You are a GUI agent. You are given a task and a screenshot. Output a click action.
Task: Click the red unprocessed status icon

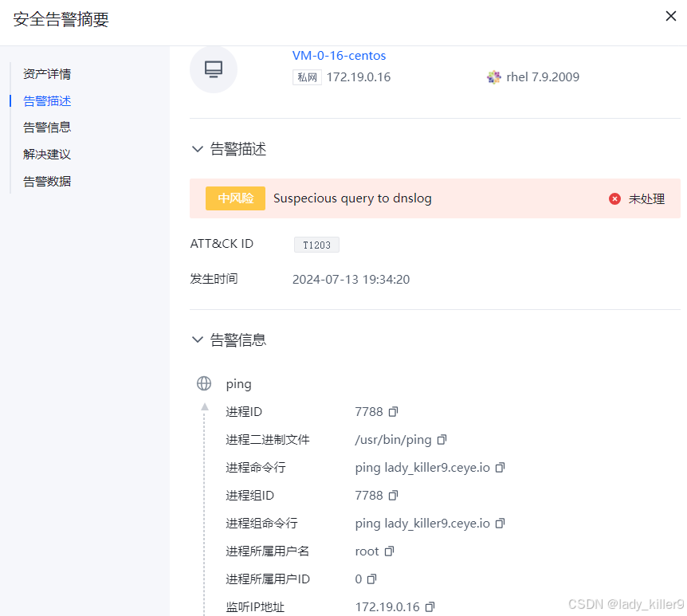[x=614, y=198]
